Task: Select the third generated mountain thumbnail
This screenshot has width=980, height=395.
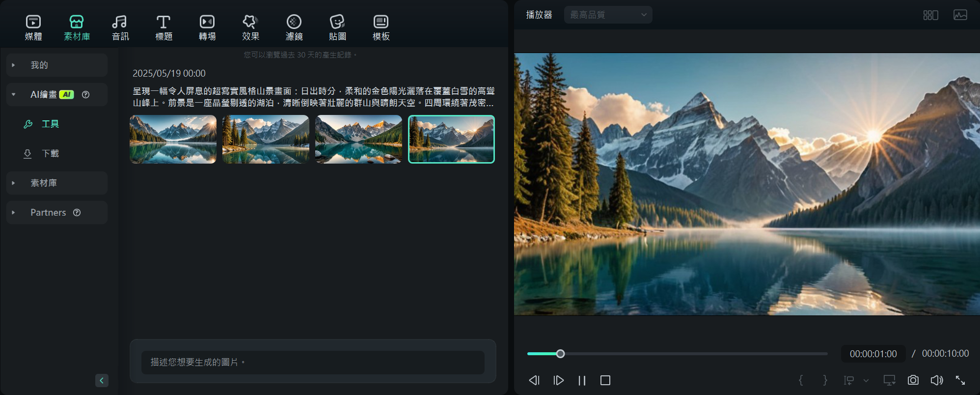Action: 358,139
